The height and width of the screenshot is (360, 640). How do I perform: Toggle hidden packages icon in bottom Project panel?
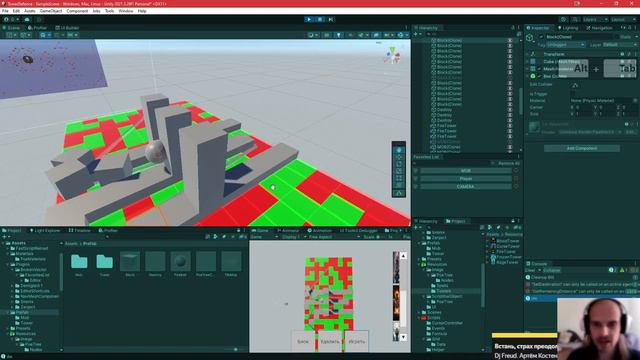click(242, 237)
